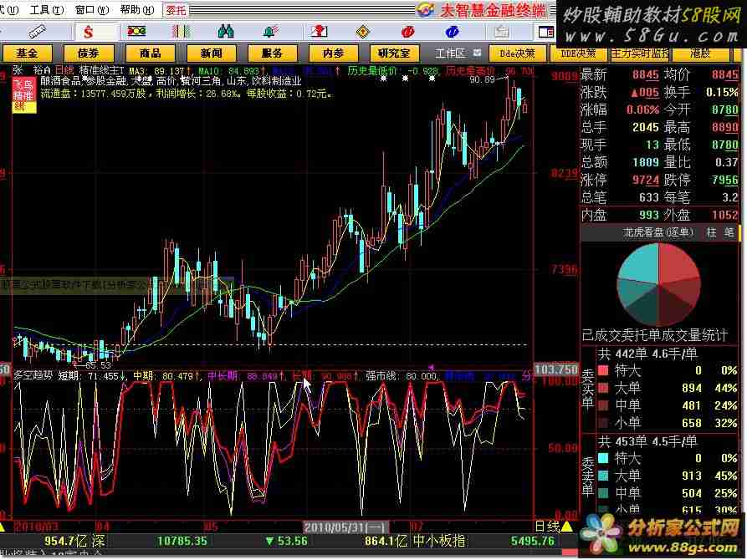The height and width of the screenshot is (560, 747).
Task: Click the red round logo toolbar icon
Action: click(x=407, y=32)
